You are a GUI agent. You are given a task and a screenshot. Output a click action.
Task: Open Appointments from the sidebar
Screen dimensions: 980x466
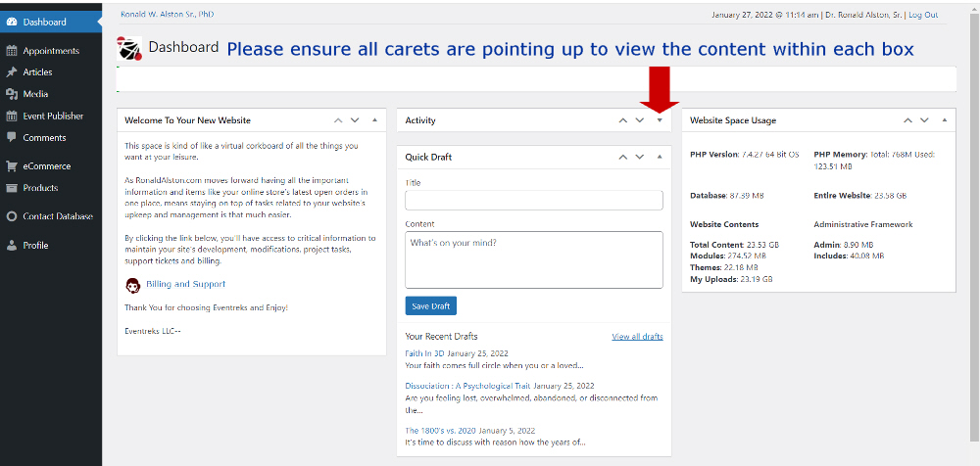coord(51,51)
